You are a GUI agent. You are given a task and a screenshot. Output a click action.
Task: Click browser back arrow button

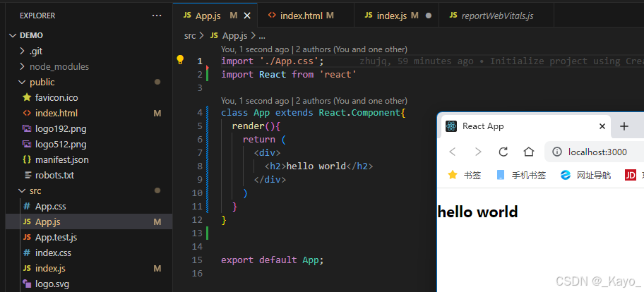pyautogui.click(x=452, y=152)
